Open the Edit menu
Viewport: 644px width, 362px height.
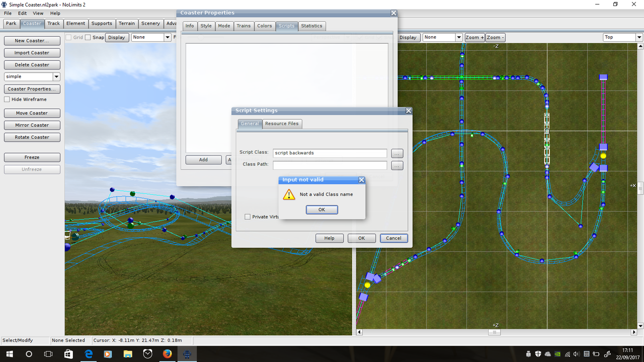coord(23,13)
